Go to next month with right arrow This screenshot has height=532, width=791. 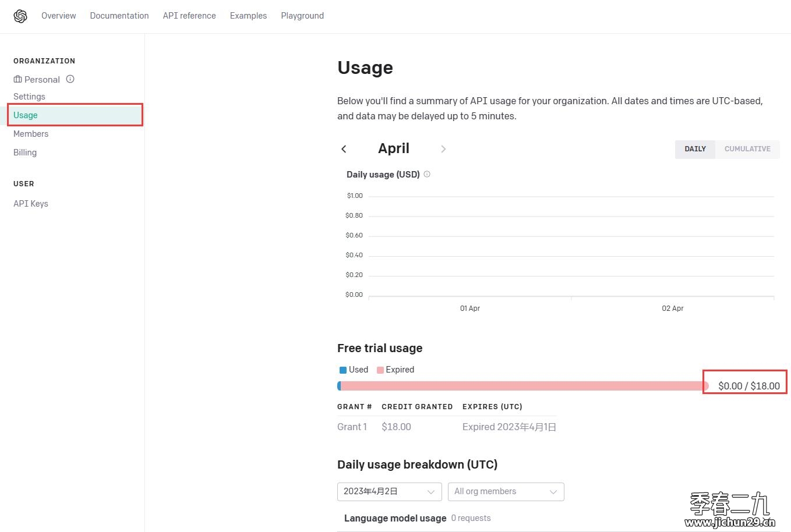click(443, 149)
